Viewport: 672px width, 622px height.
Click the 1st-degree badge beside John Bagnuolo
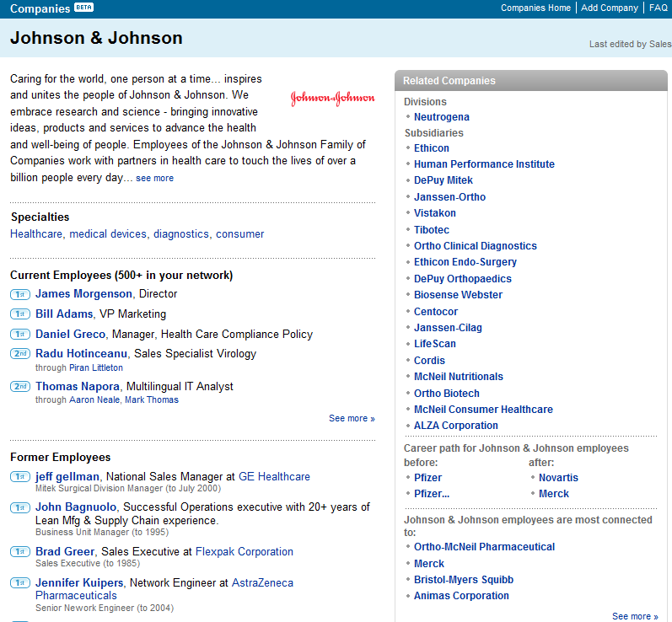coord(20,508)
